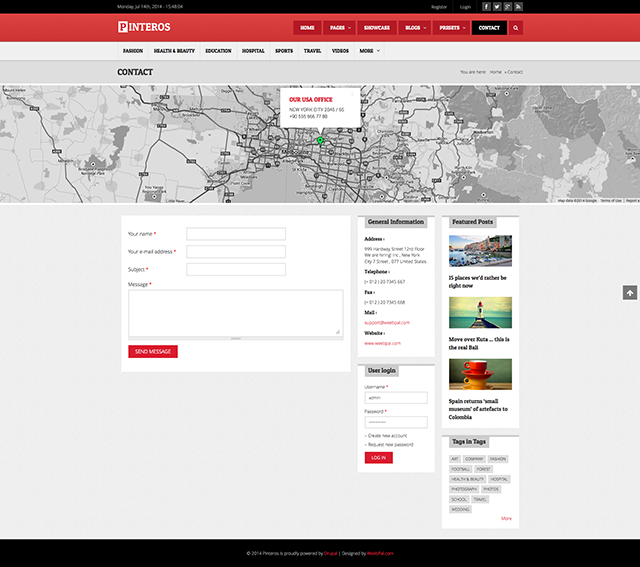Open the Move over Kuta post thumbnail
Image resolution: width=640 pixels, height=567 pixels.
coord(480,312)
